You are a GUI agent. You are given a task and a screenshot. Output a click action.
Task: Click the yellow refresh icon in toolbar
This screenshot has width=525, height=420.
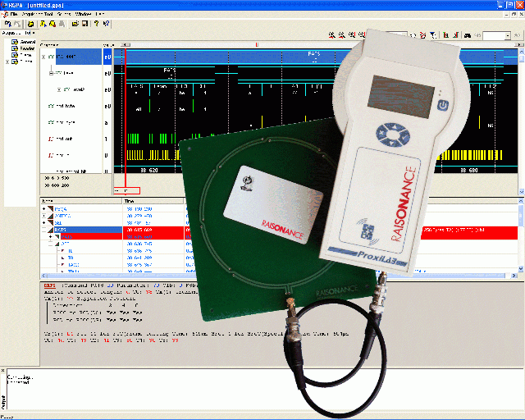tap(31, 24)
